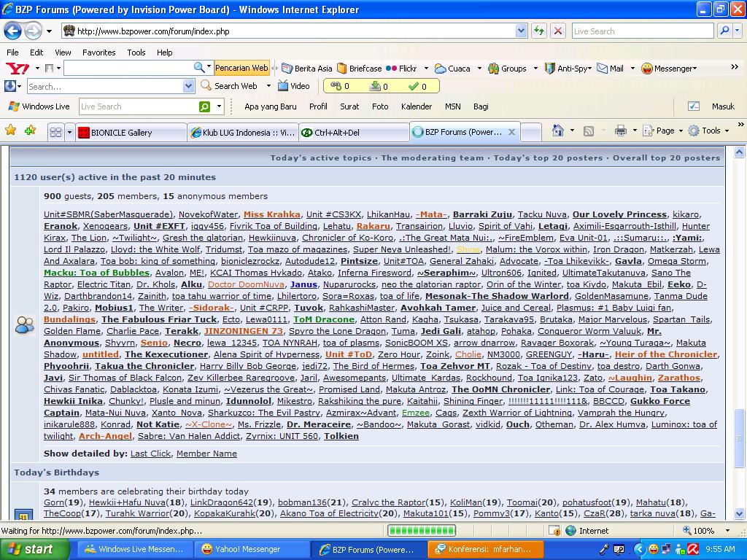Close the BZP Forums tab
This screenshot has height=560, width=747.
point(511,132)
